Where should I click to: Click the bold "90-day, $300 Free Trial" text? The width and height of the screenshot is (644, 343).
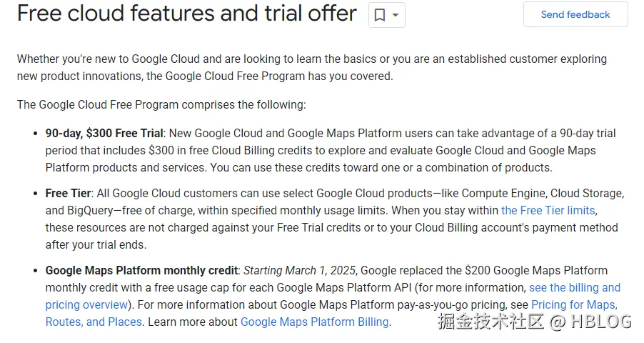click(x=104, y=133)
